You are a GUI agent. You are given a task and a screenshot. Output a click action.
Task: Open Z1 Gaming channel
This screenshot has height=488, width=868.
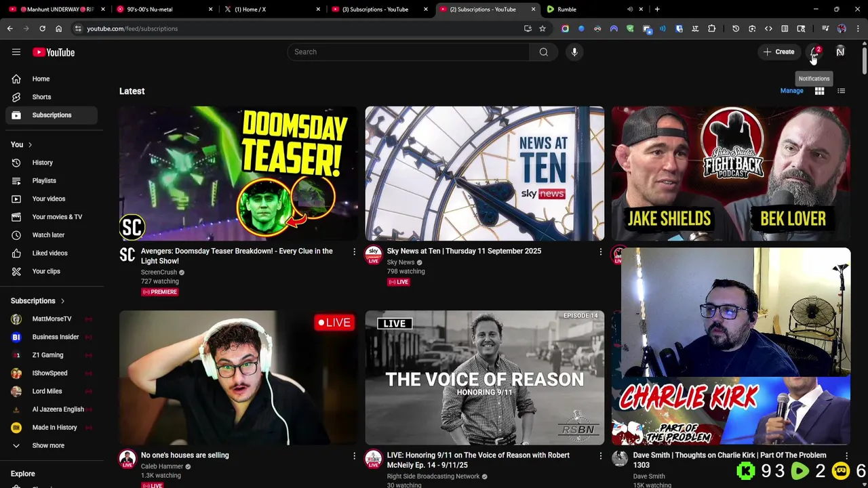coord(52,355)
